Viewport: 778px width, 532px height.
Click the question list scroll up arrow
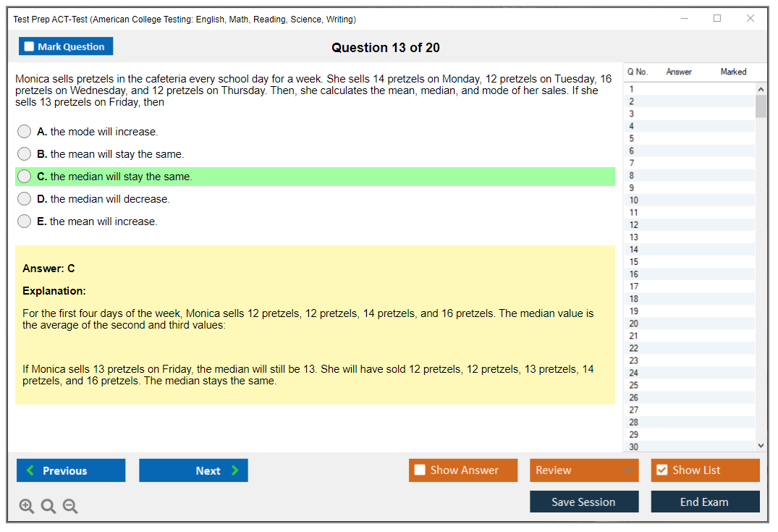(761, 89)
